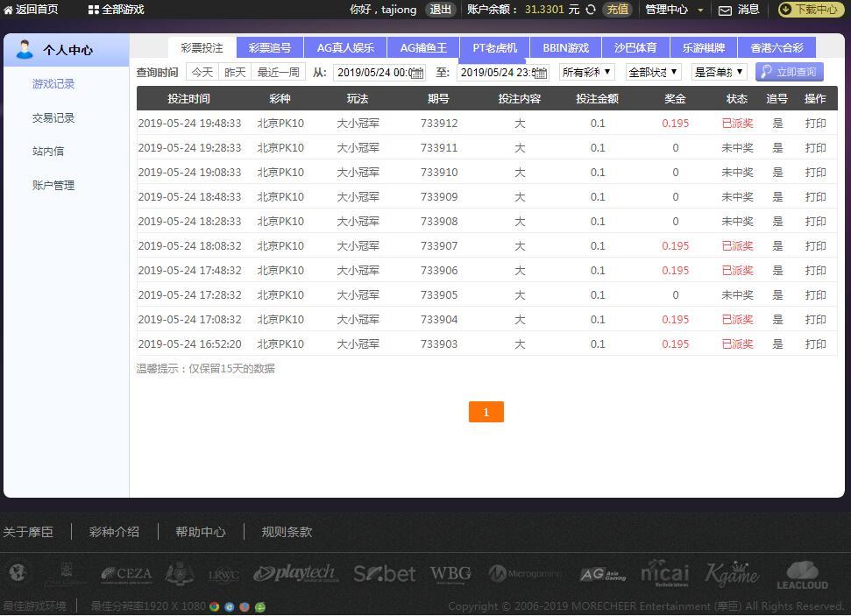Image resolution: width=851 pixels, height=616 pixels.
Task: Click the home icon beside 返回首页
Action: coord(8,10)
